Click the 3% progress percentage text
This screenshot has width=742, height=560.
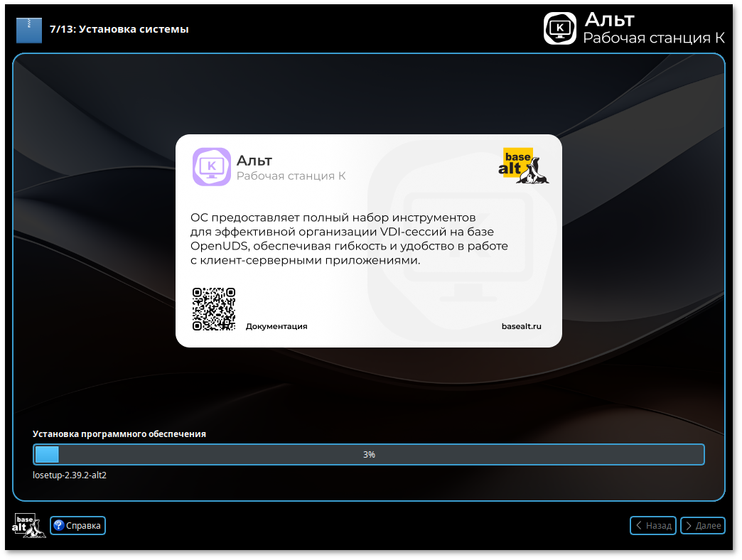(369, 454)
